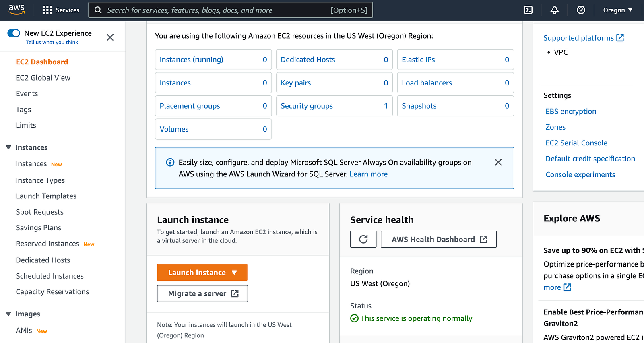Screen dimensions: 644x343
Task: Open Capacity Reservations in the sidebar
Action: [x=52, y=292]
